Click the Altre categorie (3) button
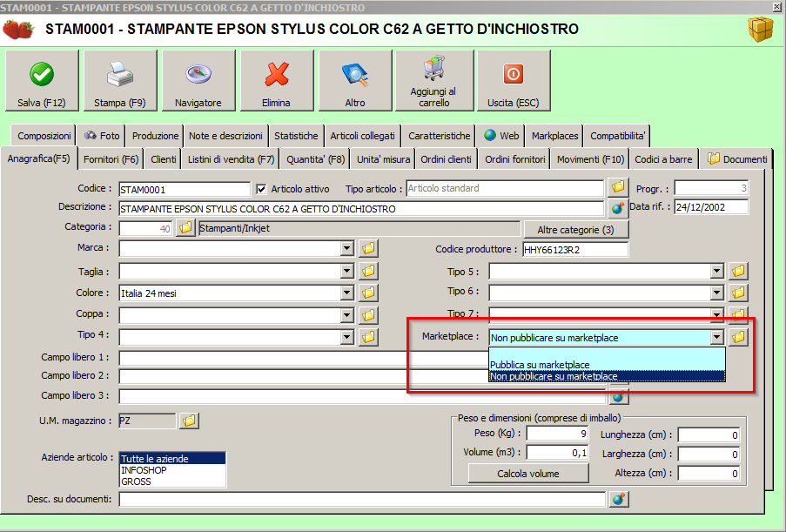The image size is (786, 532). point(576,230)
